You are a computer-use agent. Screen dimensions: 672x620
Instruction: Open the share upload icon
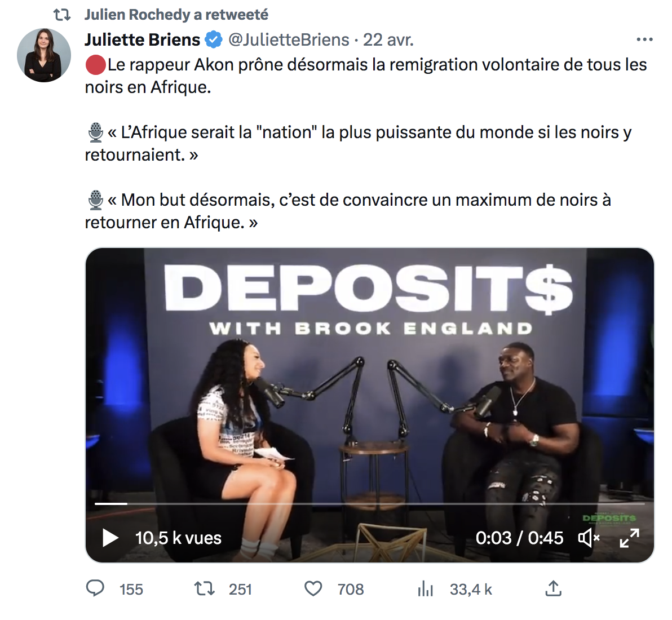pyautogui.click(x=553, y=588)
